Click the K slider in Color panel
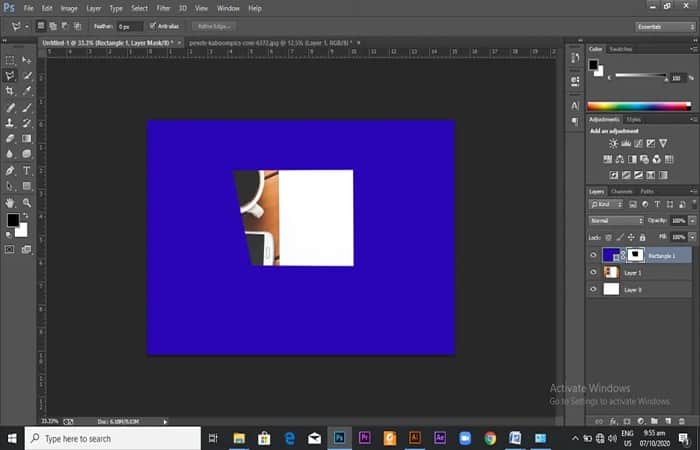 tap(641, 76)
